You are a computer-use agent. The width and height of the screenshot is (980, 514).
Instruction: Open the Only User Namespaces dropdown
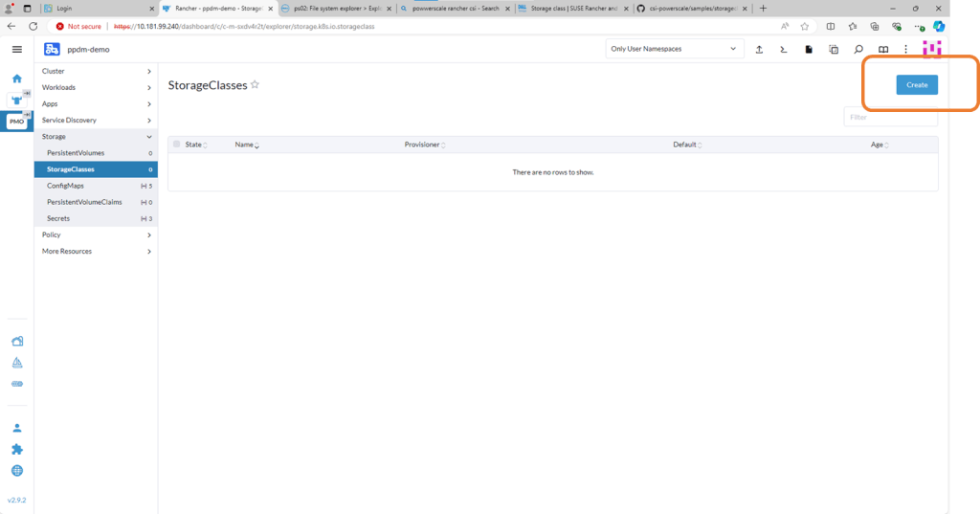coord(675,49)
